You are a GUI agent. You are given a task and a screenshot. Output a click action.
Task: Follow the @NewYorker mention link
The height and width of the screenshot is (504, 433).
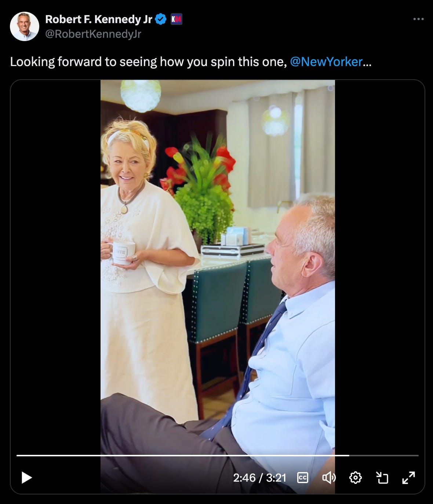[326, 62]
